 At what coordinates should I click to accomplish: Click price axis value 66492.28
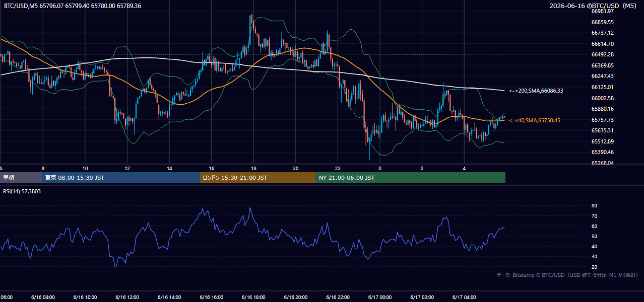[x=602, y=54]
